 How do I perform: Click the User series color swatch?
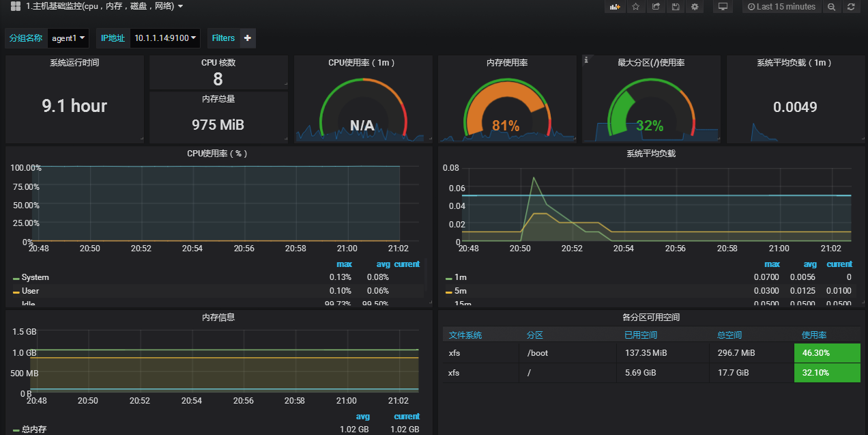16,292
